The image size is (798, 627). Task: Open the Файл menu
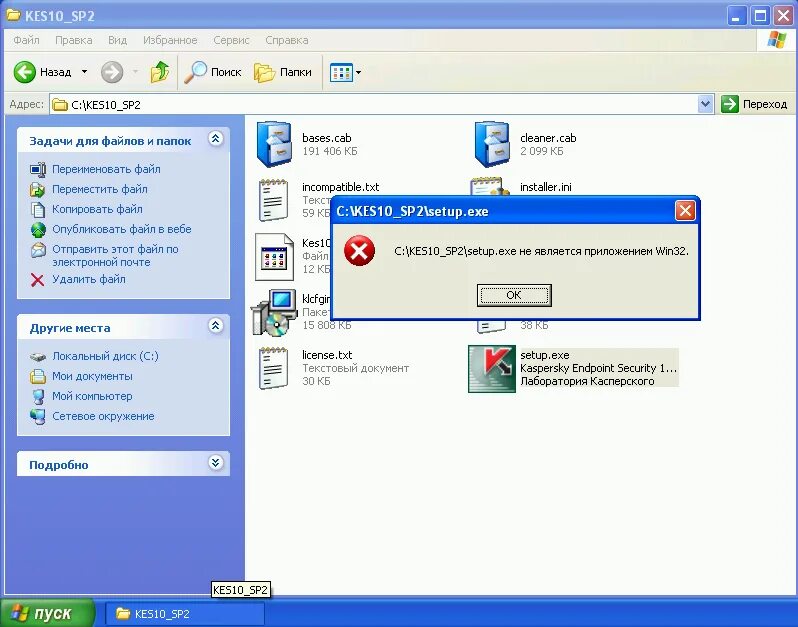pyautogui.click(x=26, y=40)
